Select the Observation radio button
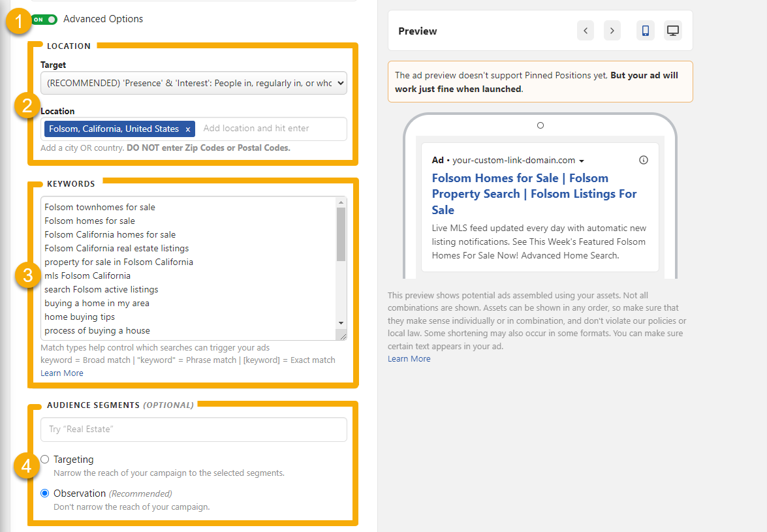The image size is (767, 532). [44, 493]
